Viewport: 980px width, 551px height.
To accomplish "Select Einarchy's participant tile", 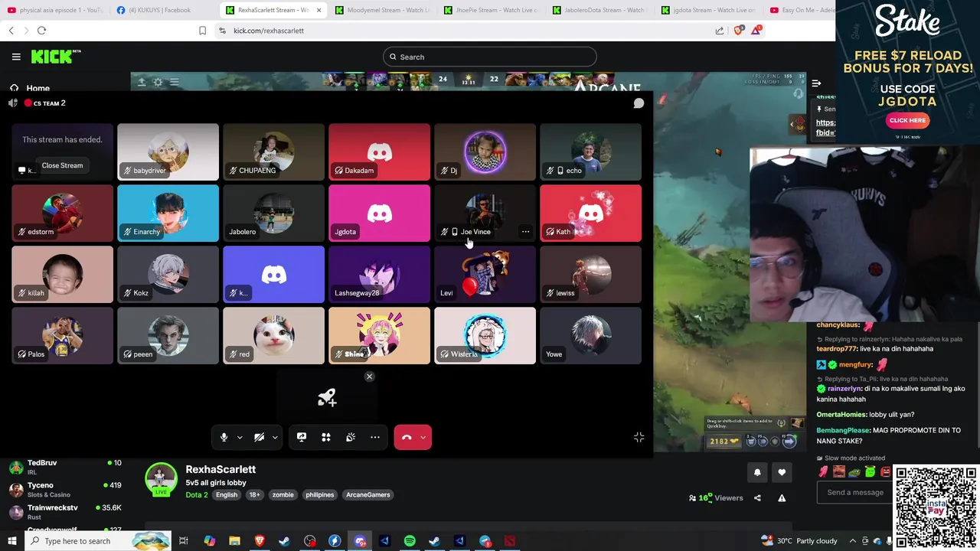I will tap(168, 214).
